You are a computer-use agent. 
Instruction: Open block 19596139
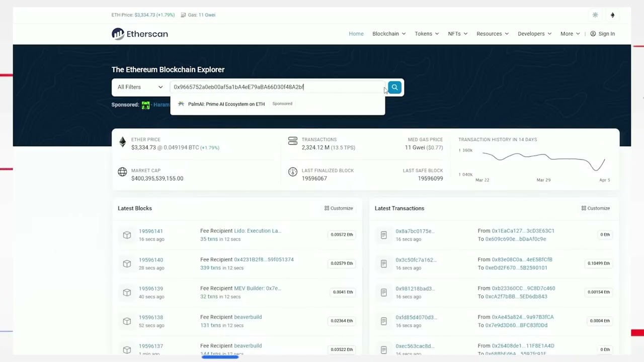coord(150,289)
